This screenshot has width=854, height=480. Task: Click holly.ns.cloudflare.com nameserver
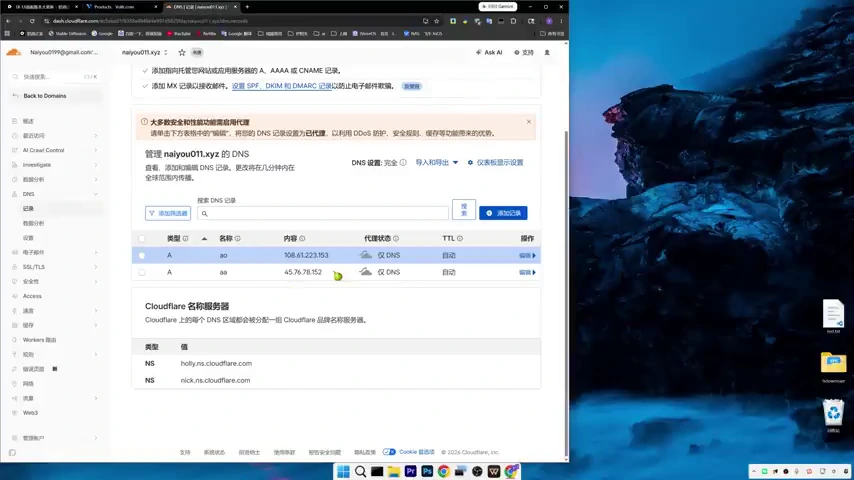coord(216,363)
